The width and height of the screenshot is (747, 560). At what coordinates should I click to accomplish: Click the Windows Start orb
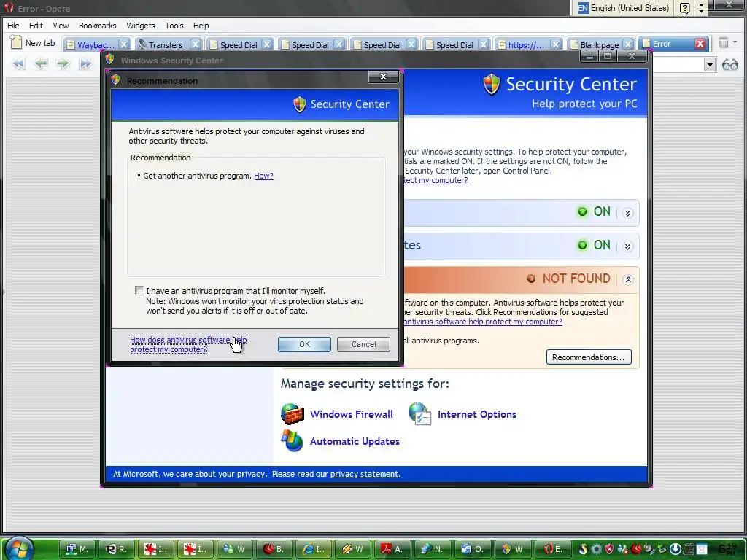point(19,548)
